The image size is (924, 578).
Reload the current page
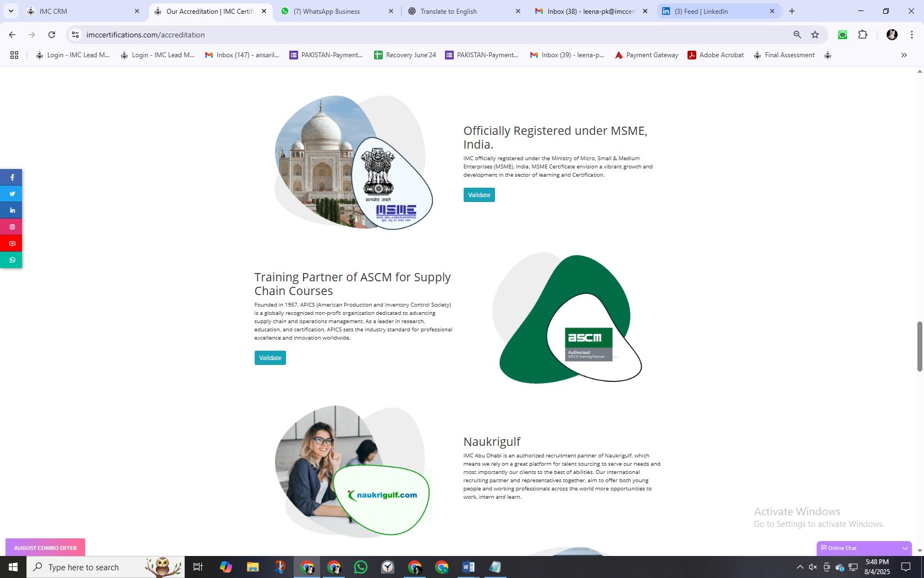(52, 35)
